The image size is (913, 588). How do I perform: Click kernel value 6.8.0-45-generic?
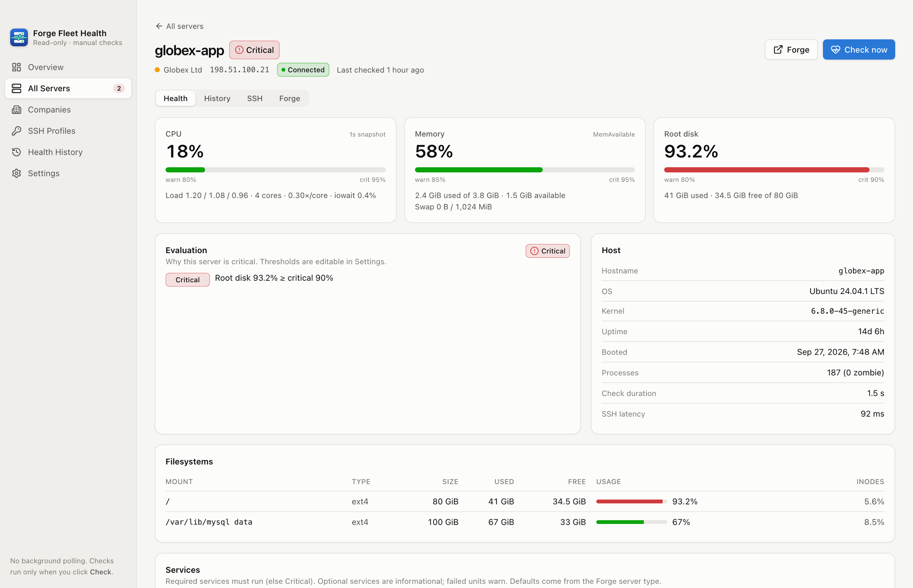point(847,311)
